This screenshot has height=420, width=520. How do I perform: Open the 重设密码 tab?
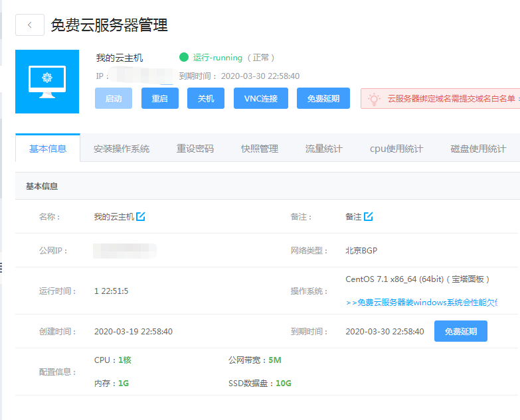(195, 149)
